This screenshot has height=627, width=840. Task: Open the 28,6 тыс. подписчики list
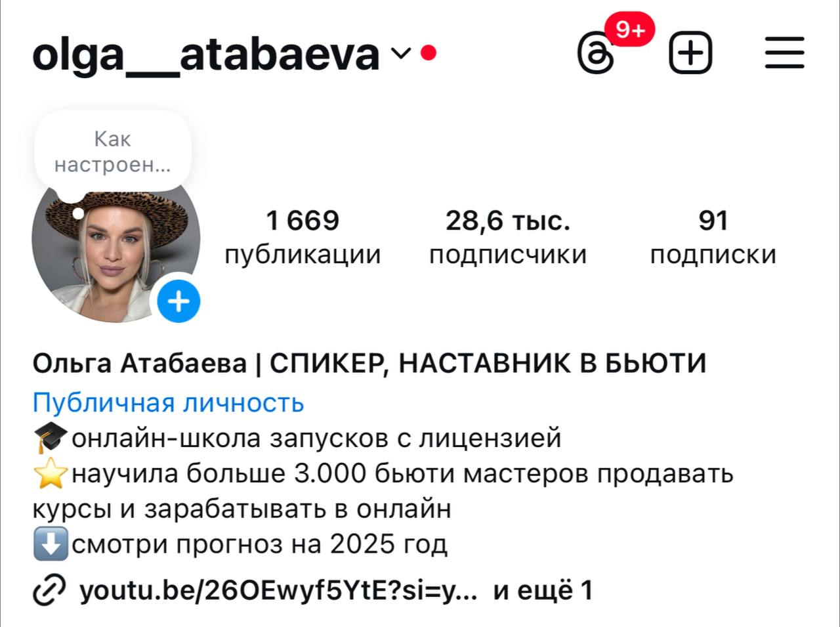(x=508, y=237)
